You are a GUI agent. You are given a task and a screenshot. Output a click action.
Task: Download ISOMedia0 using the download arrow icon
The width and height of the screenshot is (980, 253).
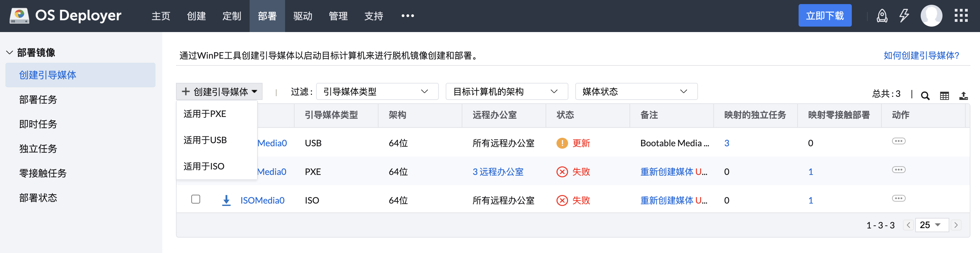click(x=226, y=200)
